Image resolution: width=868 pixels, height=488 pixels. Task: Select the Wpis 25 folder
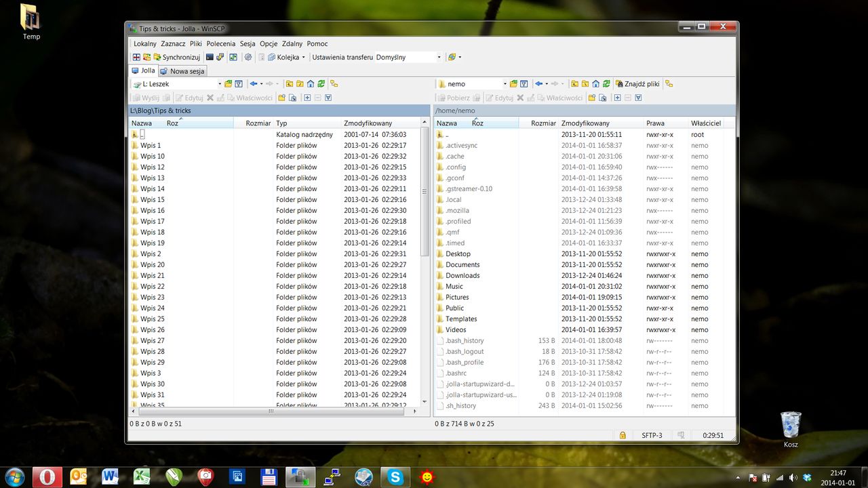pyautogui.click(x=153, y=319)
